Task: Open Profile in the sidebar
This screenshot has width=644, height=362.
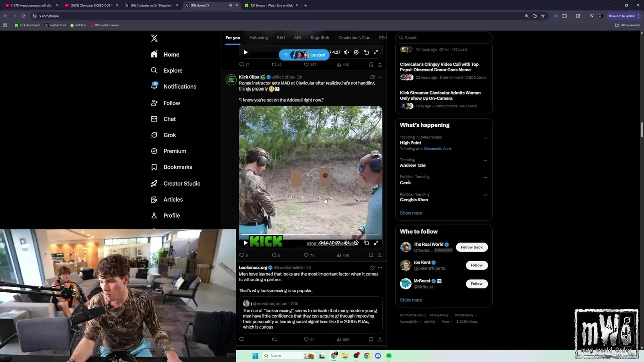Action: pos(166,215)
